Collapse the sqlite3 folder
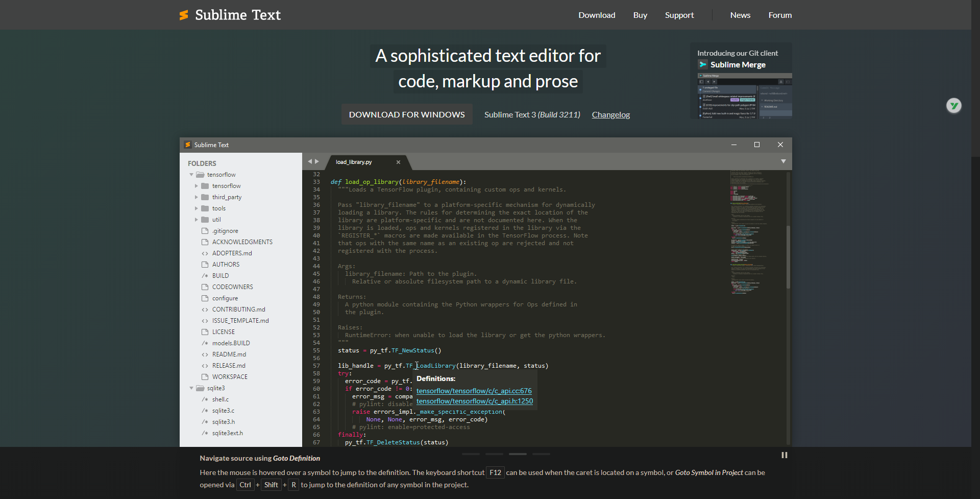Screen dimensions: 980x499 pyautogui.click(x=192, y=388)
